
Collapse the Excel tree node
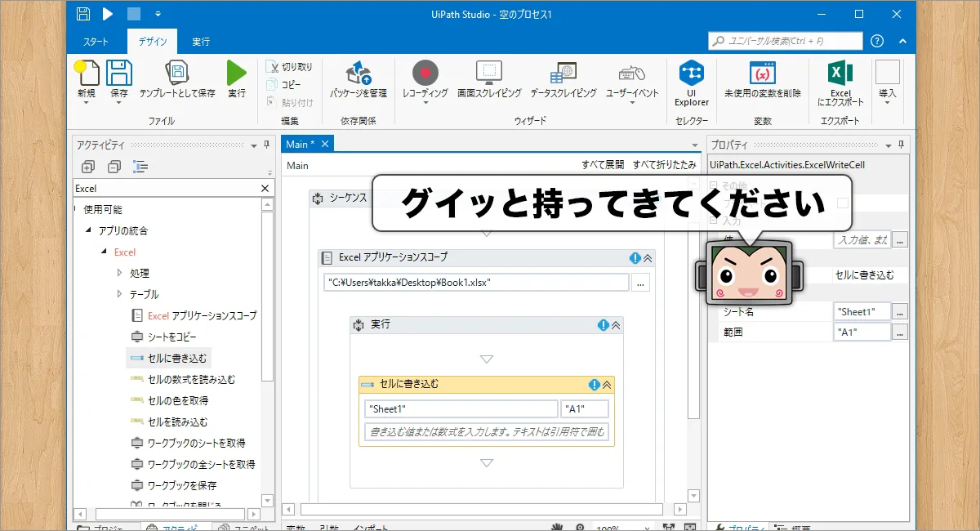104,252
